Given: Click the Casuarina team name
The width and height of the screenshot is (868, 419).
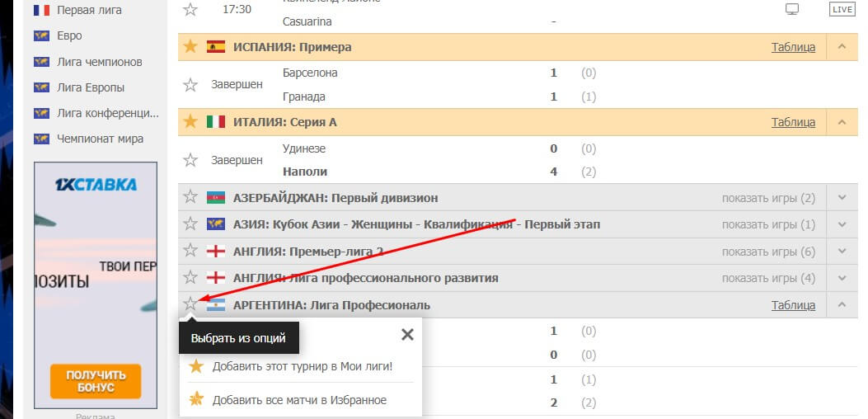Looking at the screenshot, I should [x=307, y=21].
